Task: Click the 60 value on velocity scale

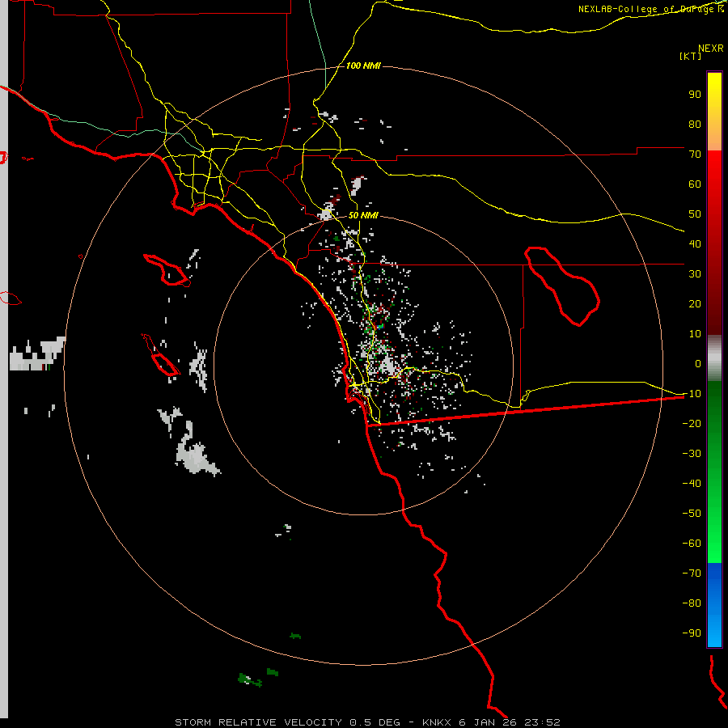Action: pos(695,184)
